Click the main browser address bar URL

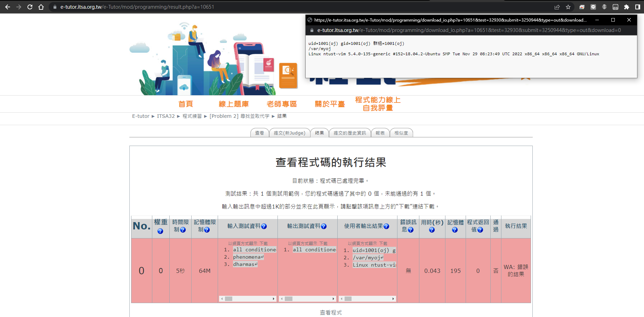click(137, 7)
